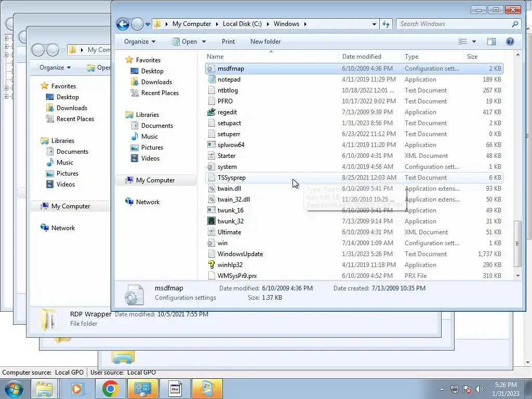This screenshot has width=532, height=399.
Task: Select the winhlp32 help icon
Action: tap(211, 264)
